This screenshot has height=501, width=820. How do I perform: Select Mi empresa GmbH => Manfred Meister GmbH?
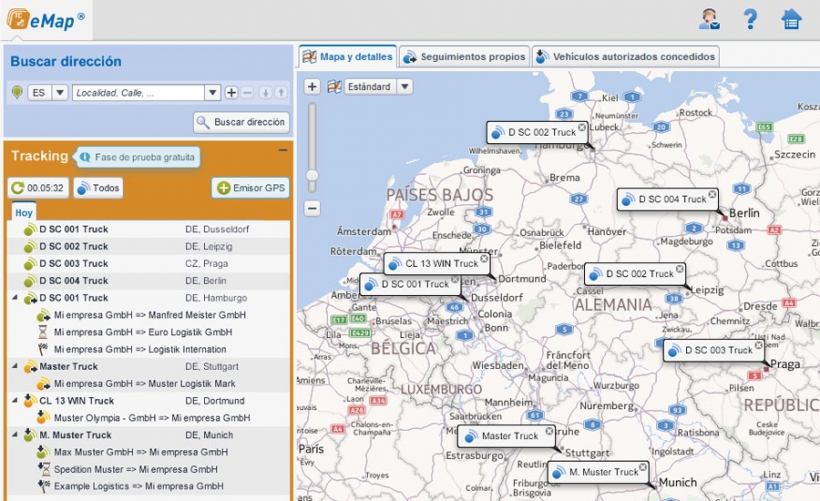pyautogui.click(x=149, y=315)
